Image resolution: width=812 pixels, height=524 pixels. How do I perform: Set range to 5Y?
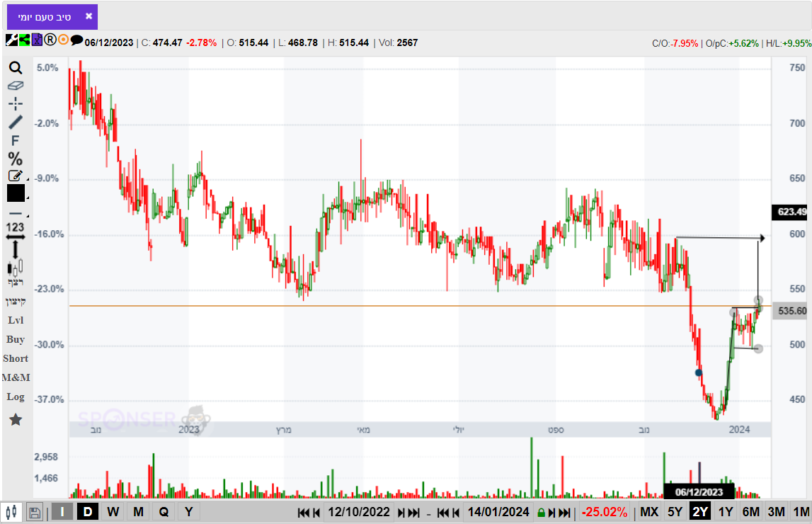click(x=675, y=512)
